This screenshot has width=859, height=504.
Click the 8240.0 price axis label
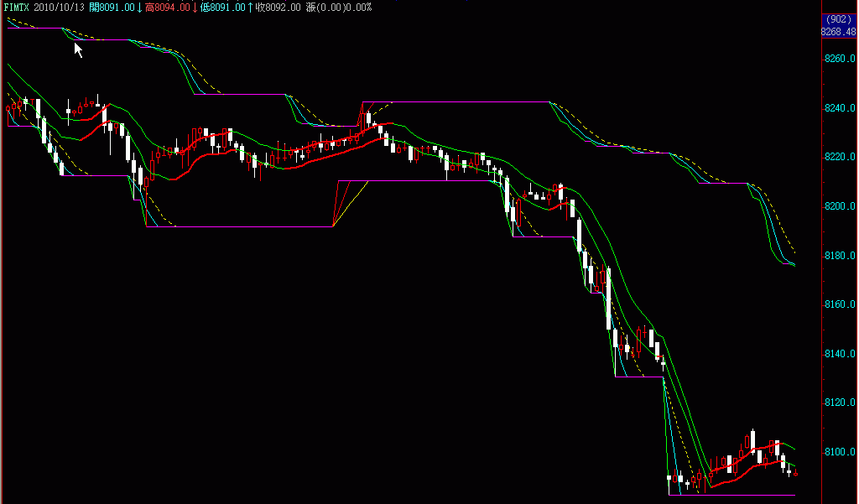click(x=840, y=108)
